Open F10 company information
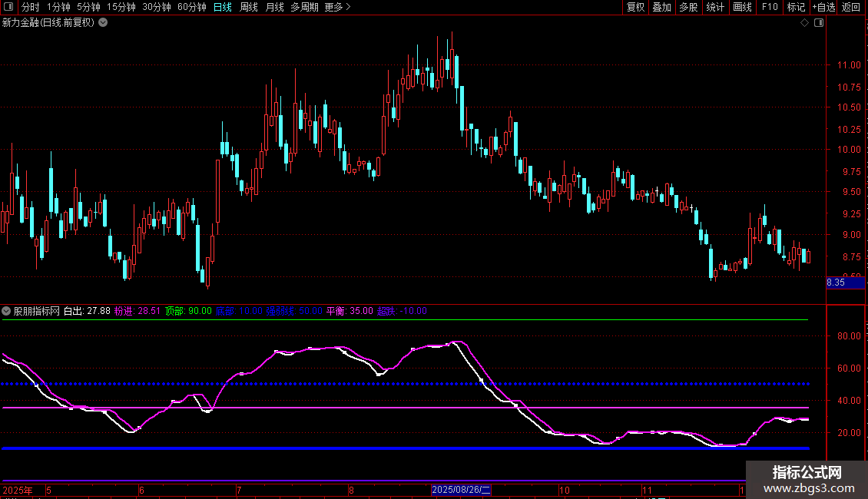The height and width of the screenshot is (499, 868). [x=769, y=8]
